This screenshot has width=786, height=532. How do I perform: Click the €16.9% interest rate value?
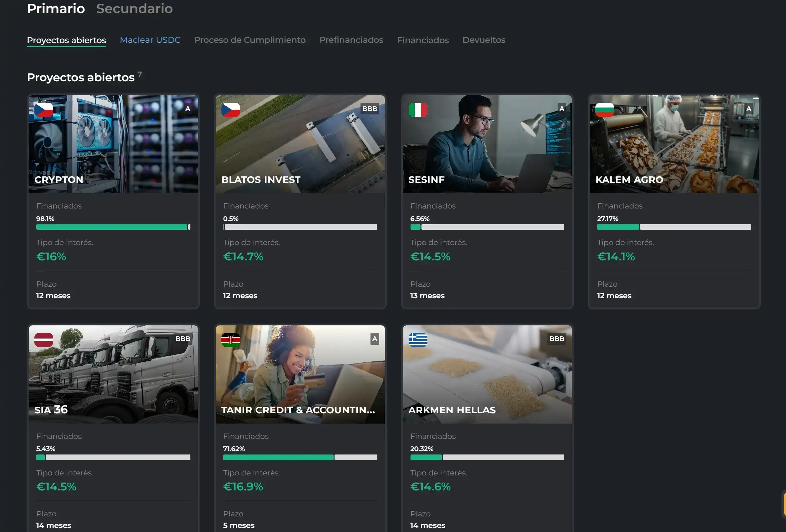(243, 487)
